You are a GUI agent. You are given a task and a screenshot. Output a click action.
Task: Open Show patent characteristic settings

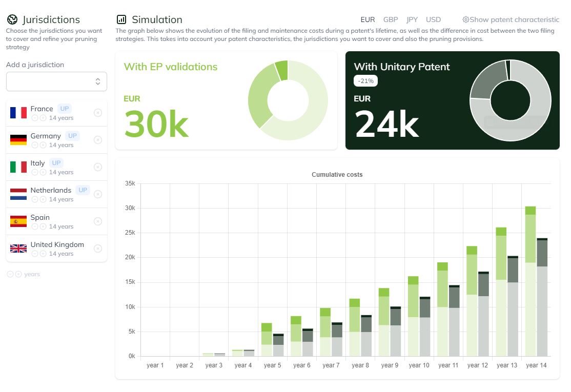(x=511, y=20)
